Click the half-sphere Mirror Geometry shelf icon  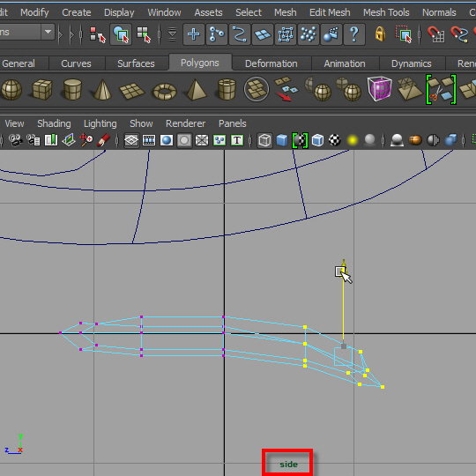[x=318, y=89]
